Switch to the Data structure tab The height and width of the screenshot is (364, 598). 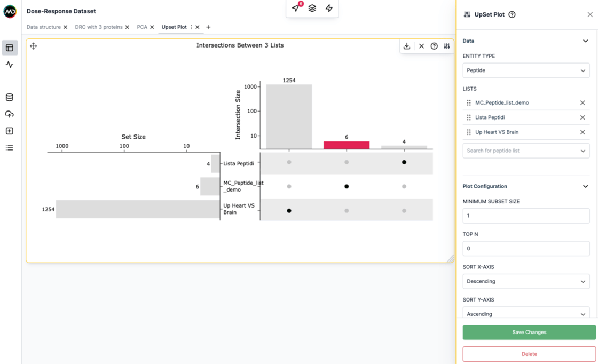pyautogui.click(x=43, y=27)
